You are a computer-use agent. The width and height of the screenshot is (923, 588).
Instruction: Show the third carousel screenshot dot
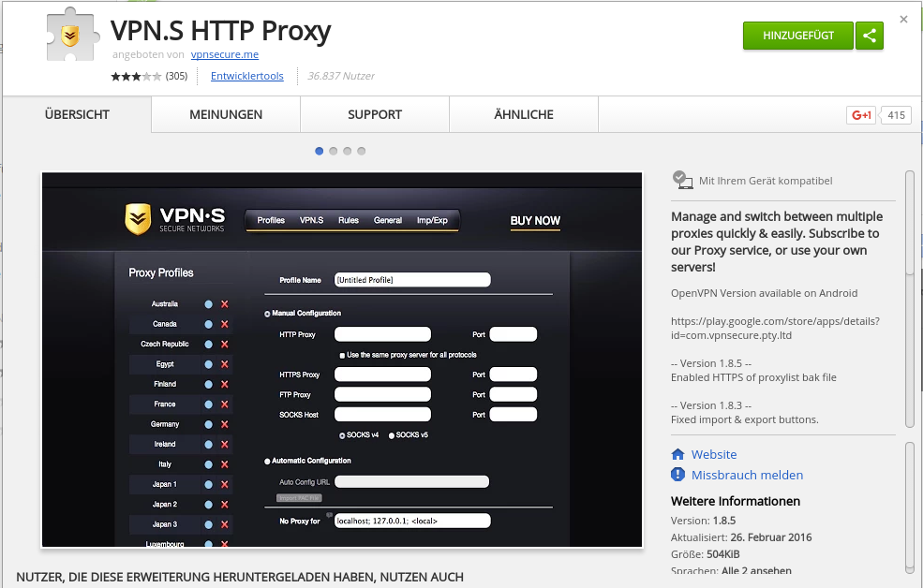tap(348, 151)
